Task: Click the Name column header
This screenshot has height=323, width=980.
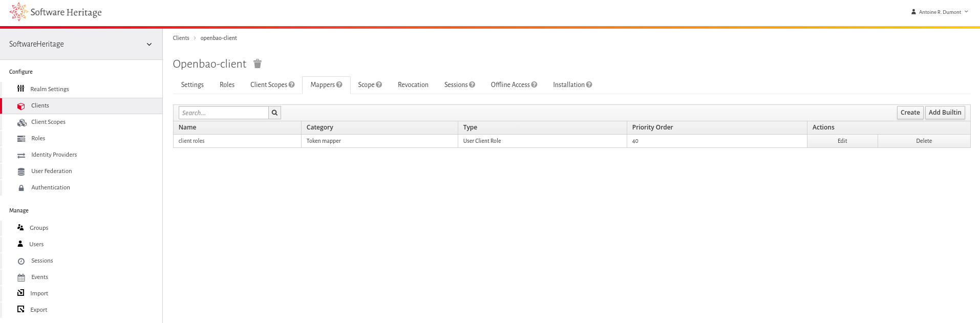Action: coord(237,127)
